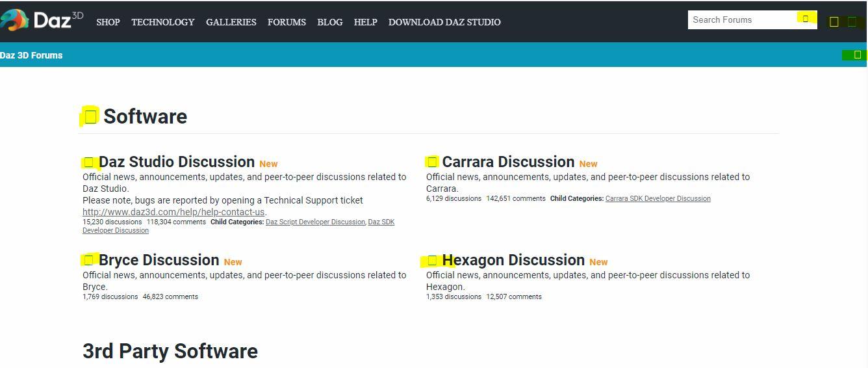The height and width of the screenshot is (368, 868).
Task: Open the TECHNOLOGY menu
Action: (162, 22)
